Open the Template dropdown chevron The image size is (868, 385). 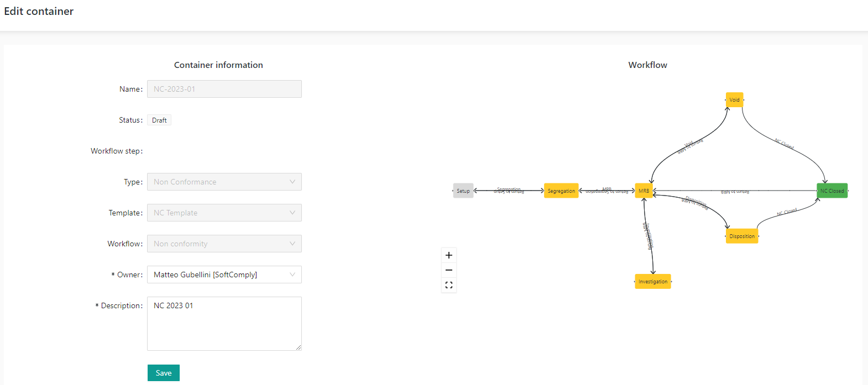[x=292, y=213]
